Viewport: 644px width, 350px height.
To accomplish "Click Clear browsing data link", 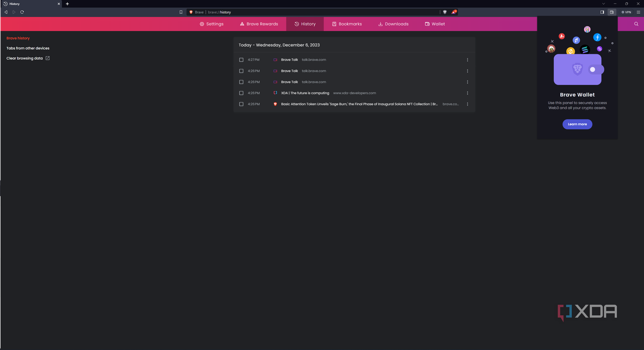I will tap(28, 58).
